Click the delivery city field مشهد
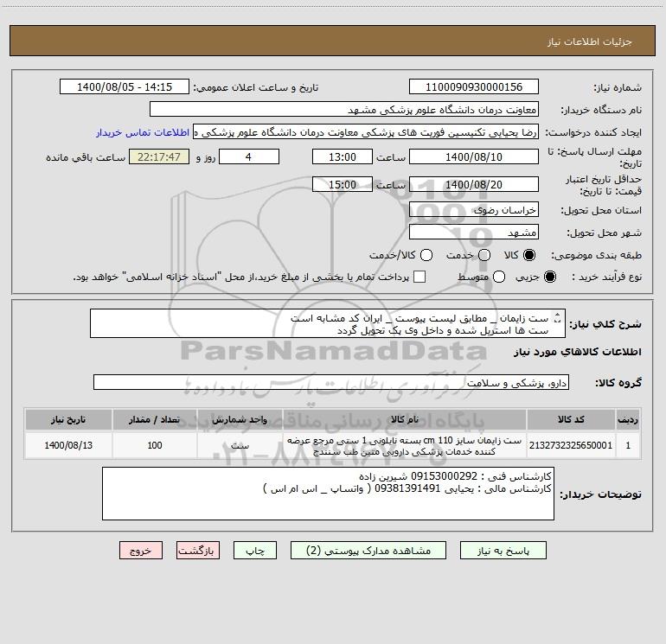The image size is (666, 644). tap(474, 232)
